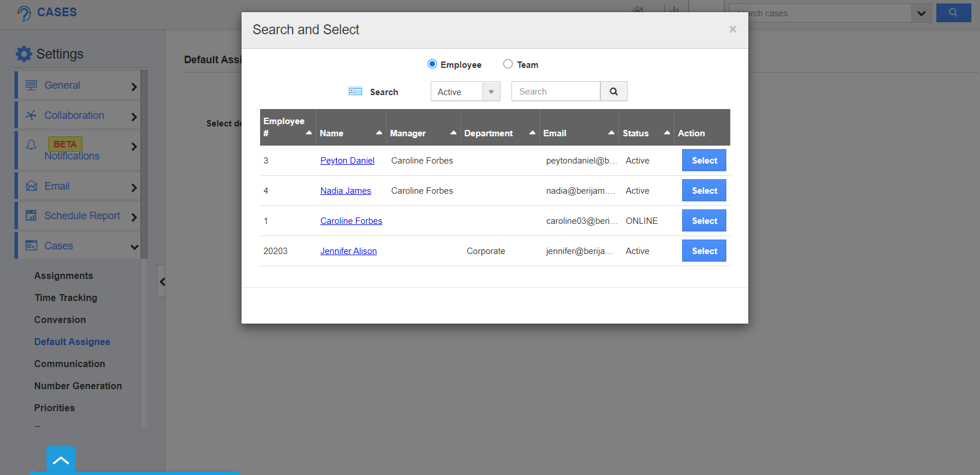Click the Schedule Report calendar icon

point(31,216)
